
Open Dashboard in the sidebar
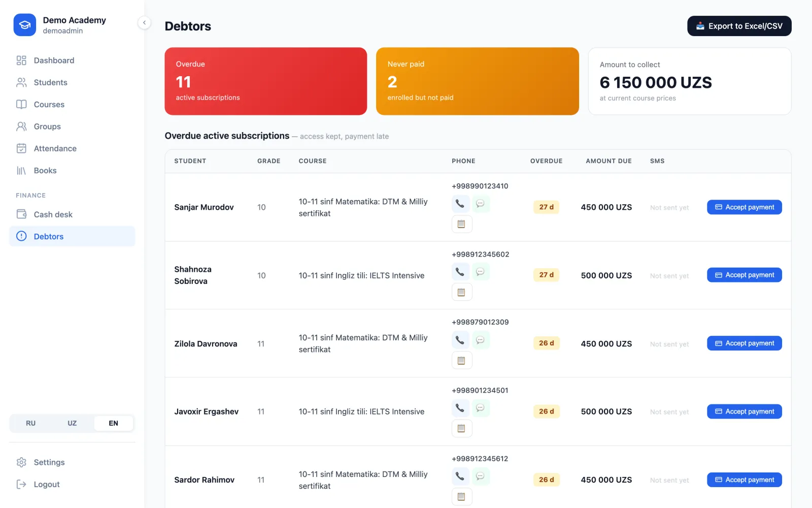pos(72,60)
